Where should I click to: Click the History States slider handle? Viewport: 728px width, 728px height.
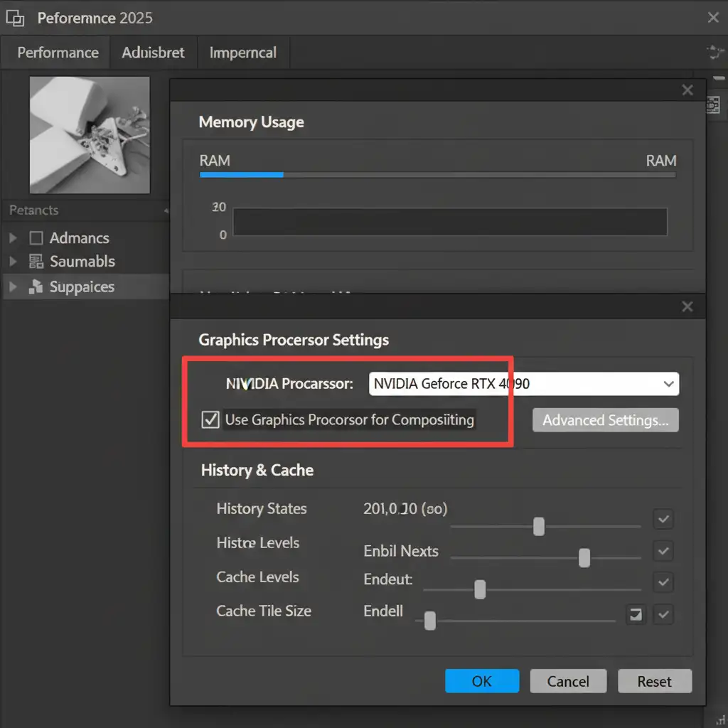(539, 526)
